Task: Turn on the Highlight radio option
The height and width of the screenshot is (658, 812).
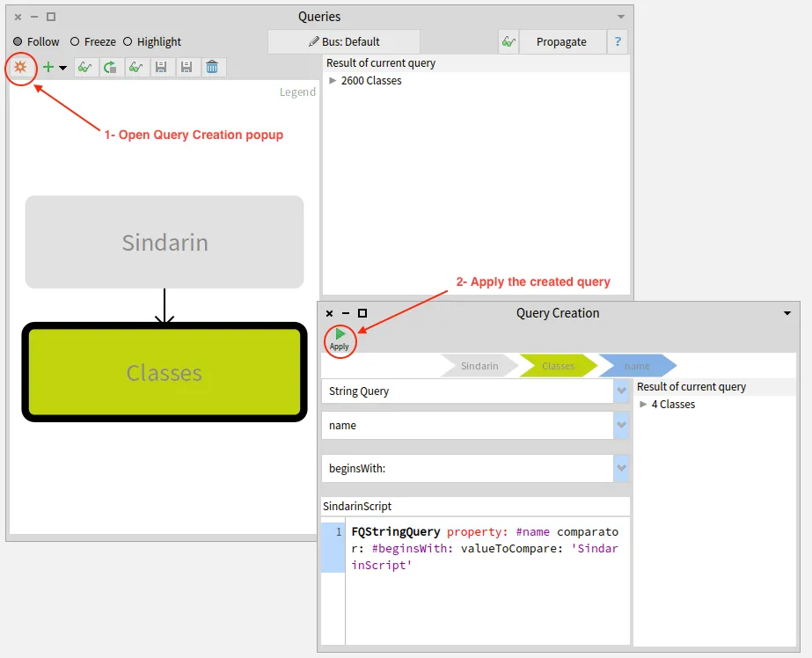Action: [128, 41]
